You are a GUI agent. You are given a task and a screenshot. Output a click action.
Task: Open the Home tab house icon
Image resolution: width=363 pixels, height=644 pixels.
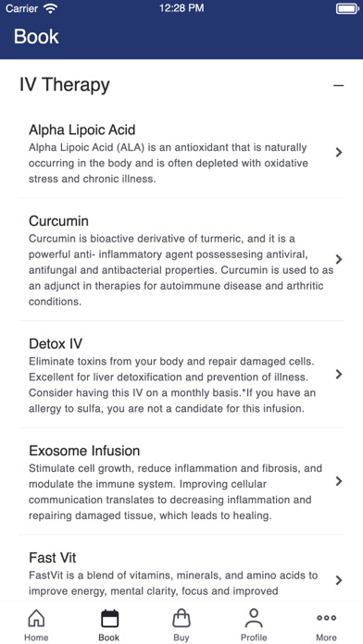click(36, 618)
